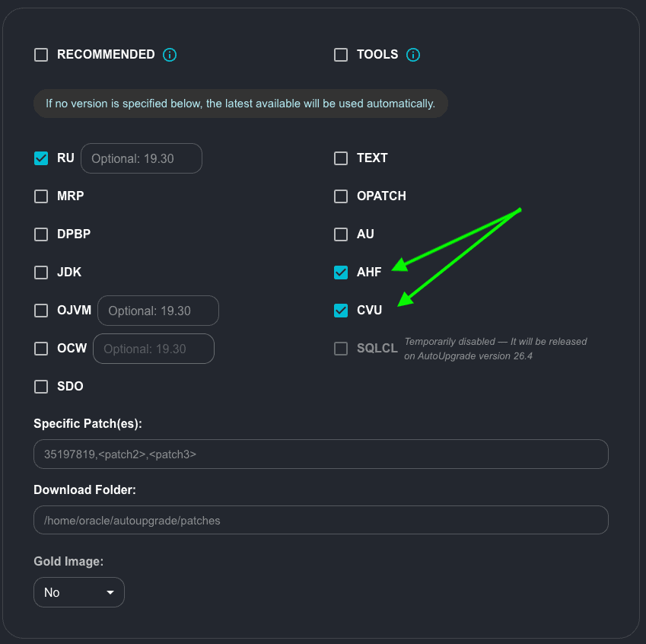Click the RU version input field

(142, 158)
